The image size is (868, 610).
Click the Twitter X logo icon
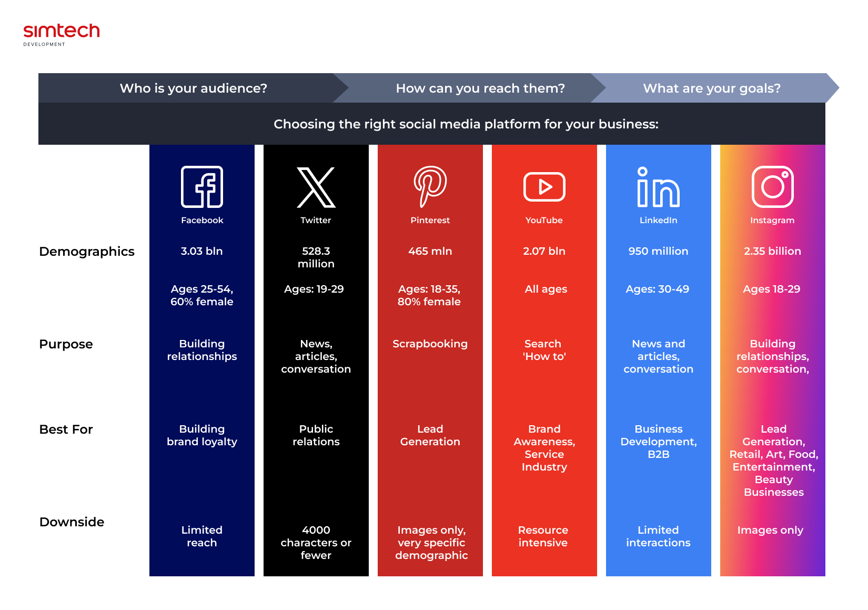[x=316, y=187]
